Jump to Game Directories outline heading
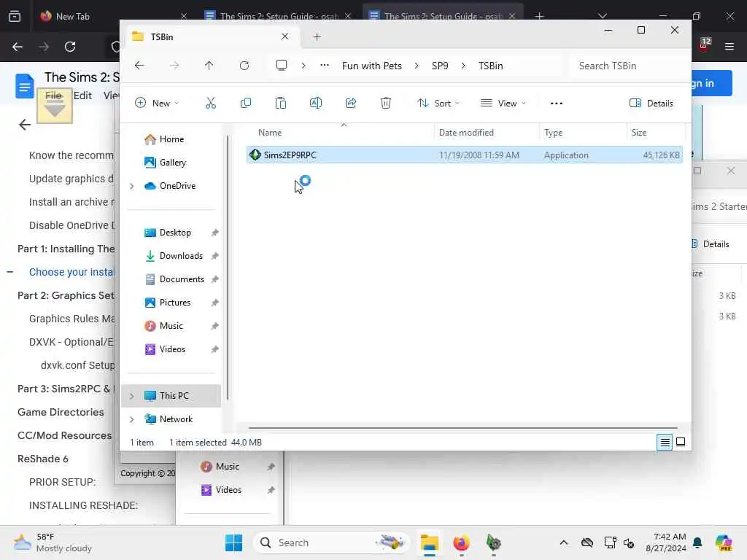 61,412
